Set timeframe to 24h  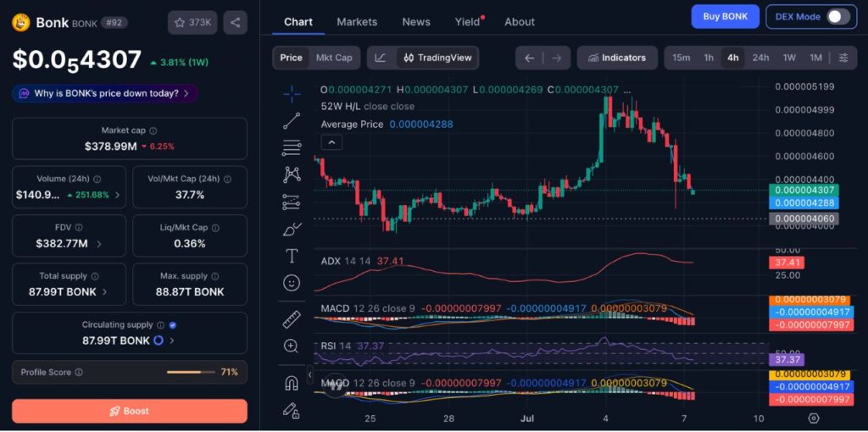click(760, 58)
